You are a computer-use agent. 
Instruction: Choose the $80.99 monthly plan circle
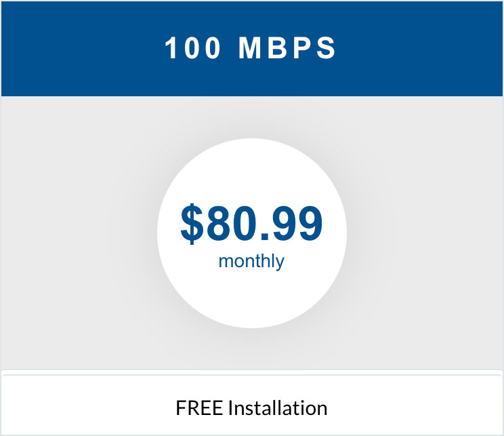pyautogui.click(x=252, y=233)
